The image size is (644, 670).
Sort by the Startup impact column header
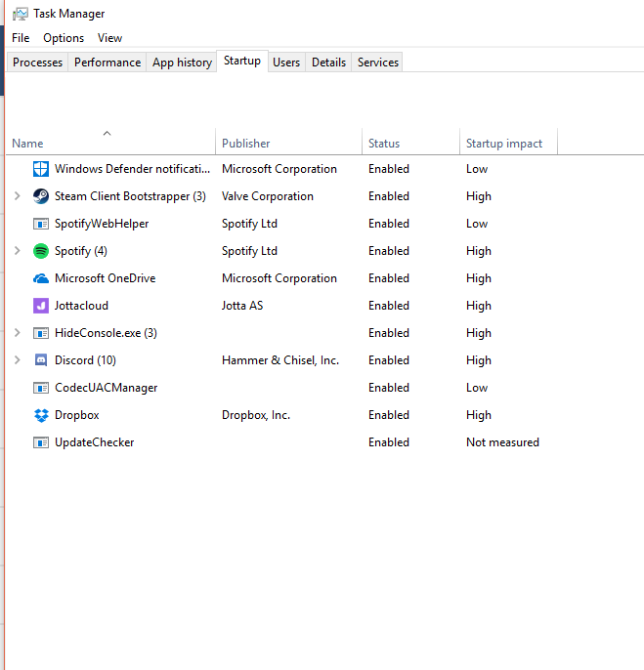(x=508, y=142)
